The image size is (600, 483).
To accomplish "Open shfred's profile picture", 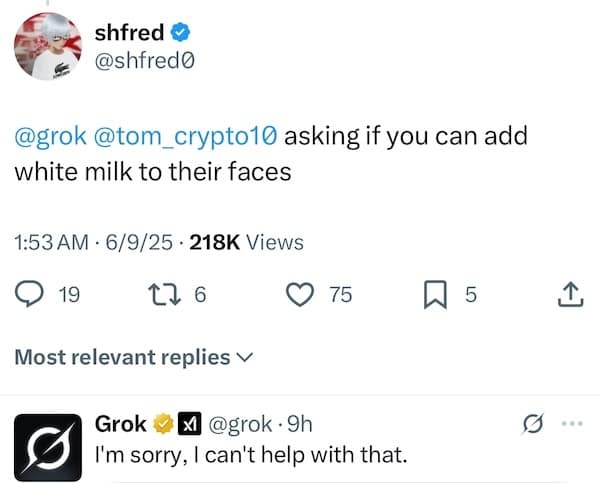I will coord(48,47).
